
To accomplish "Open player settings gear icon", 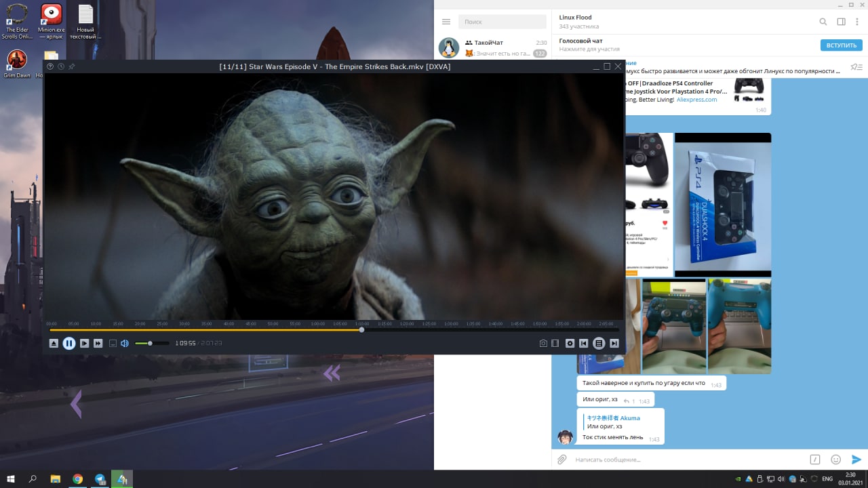I will [x=570, y=344].
